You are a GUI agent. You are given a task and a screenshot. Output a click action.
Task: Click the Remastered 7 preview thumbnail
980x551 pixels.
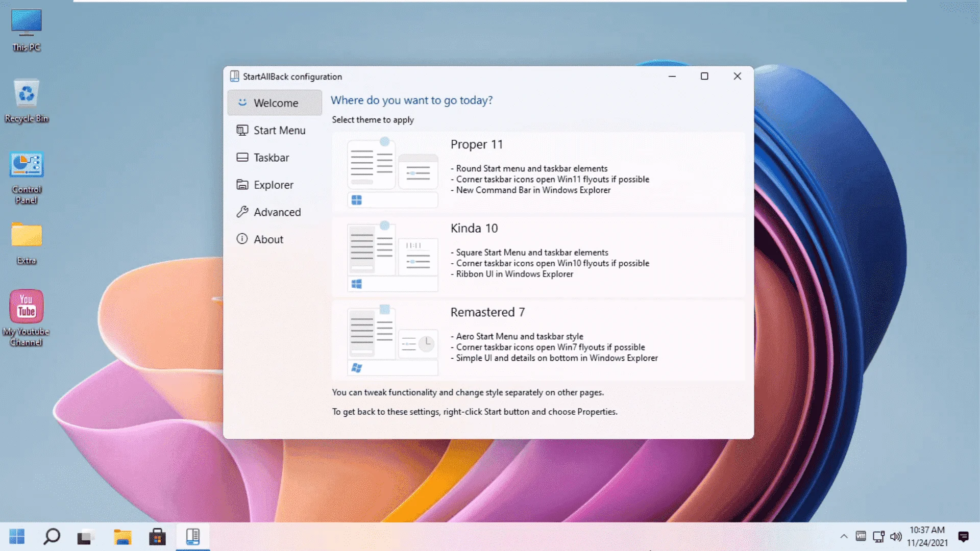pos(393,340)
